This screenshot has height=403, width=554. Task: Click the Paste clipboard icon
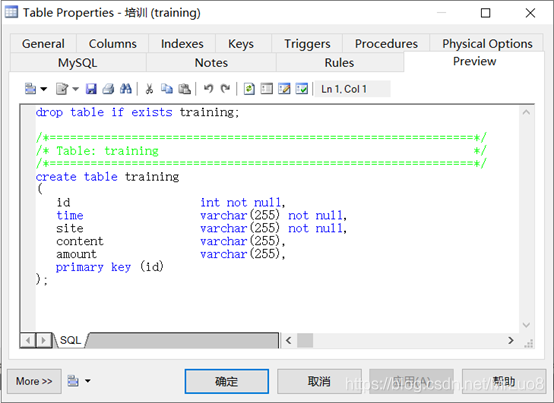pyautogui.click(x=184, y=89)
